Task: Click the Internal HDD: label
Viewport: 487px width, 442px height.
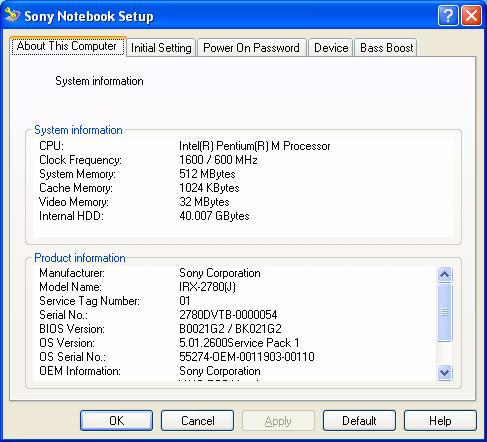Action: (71, 216)
